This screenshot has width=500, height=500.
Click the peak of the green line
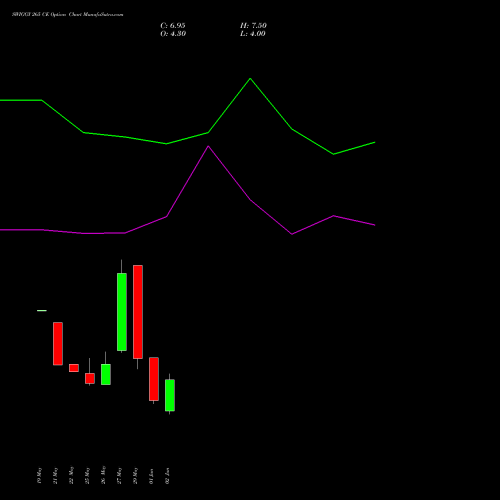click(x=250, y=79)
